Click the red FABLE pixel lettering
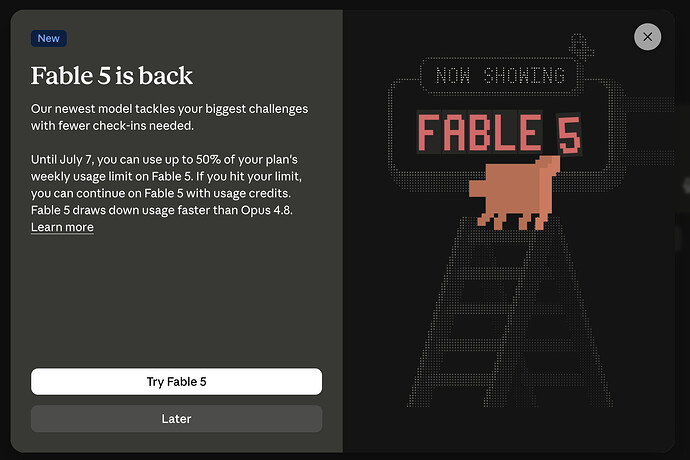 point(480,132)
